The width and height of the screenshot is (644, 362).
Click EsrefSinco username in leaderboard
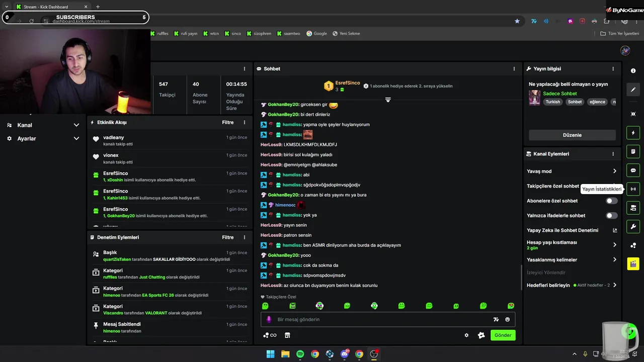348,83
